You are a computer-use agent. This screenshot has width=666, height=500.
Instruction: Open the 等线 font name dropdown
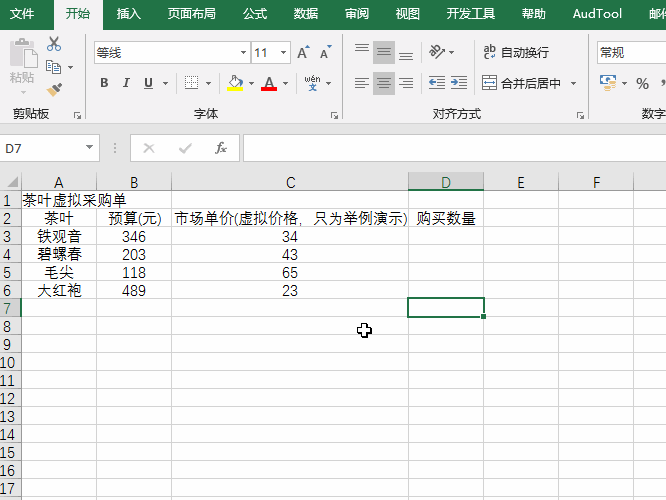click(243, 53)
